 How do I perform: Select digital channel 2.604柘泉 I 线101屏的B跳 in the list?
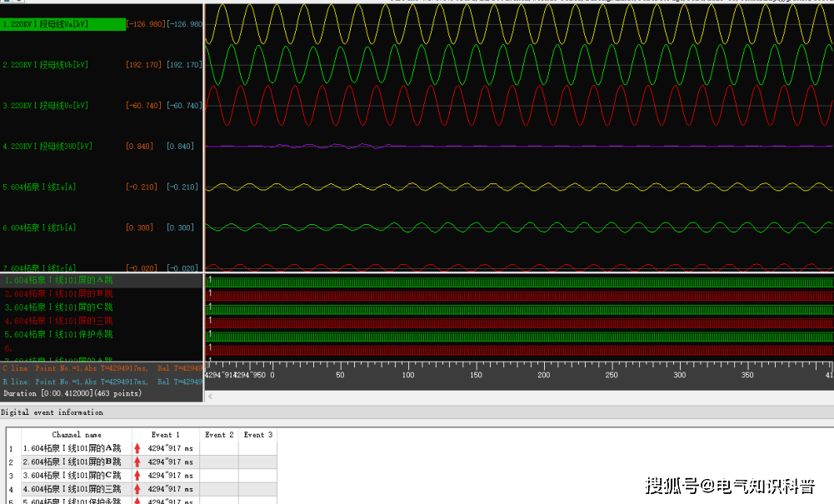tap(58, 294)
